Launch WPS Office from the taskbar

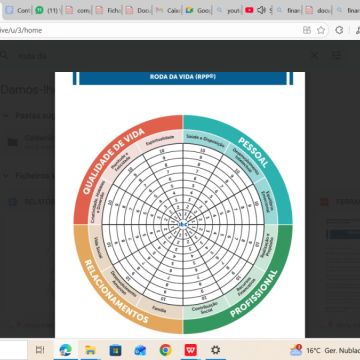point(191,350)
